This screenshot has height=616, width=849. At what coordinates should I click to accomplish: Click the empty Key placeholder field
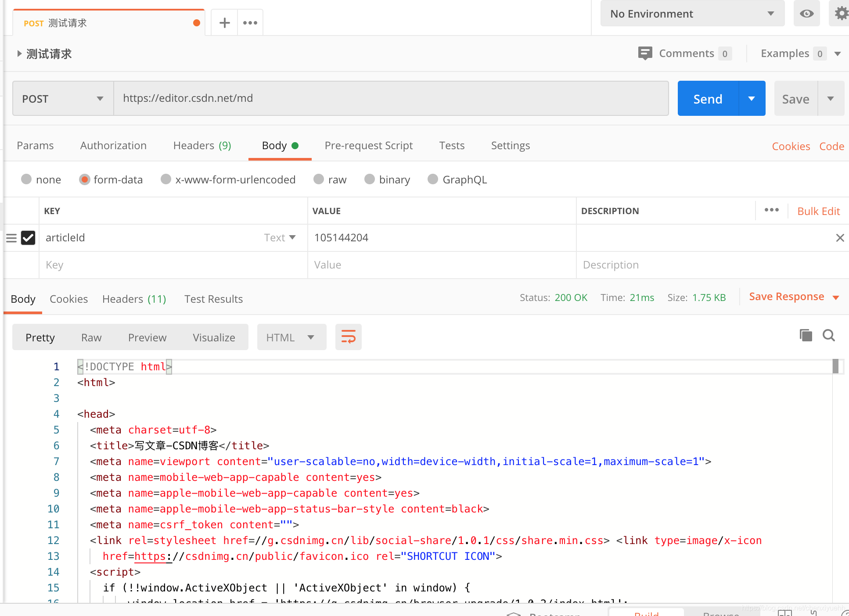pos(173,265)
